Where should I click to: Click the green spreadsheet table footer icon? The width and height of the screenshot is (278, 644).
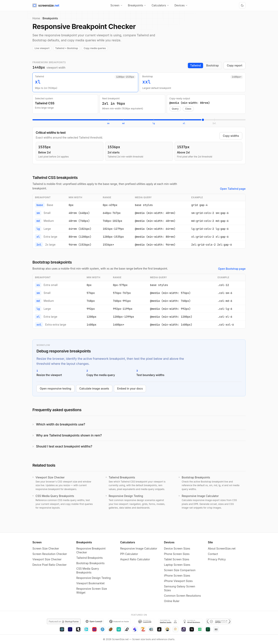point(200,629)
